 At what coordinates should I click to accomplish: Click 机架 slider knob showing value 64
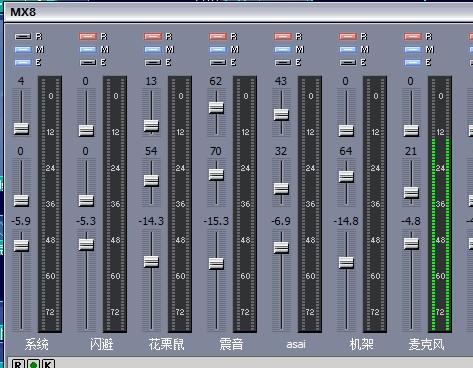coord(346,177)
